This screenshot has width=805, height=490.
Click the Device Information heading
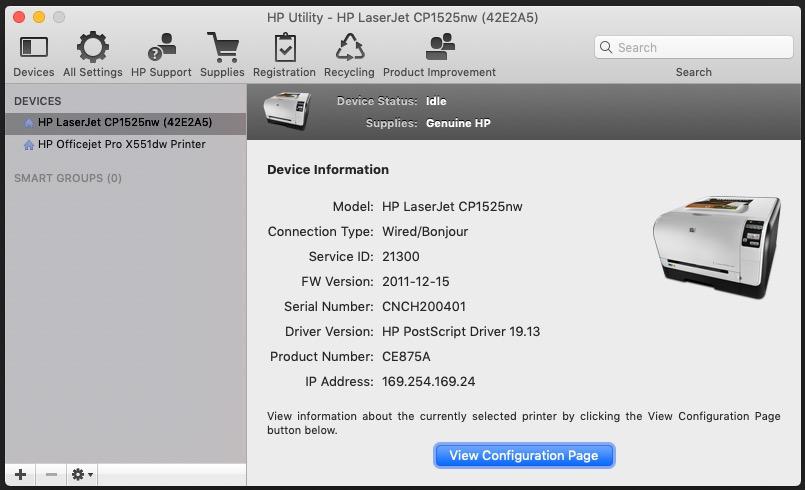[x=328, y=169]
